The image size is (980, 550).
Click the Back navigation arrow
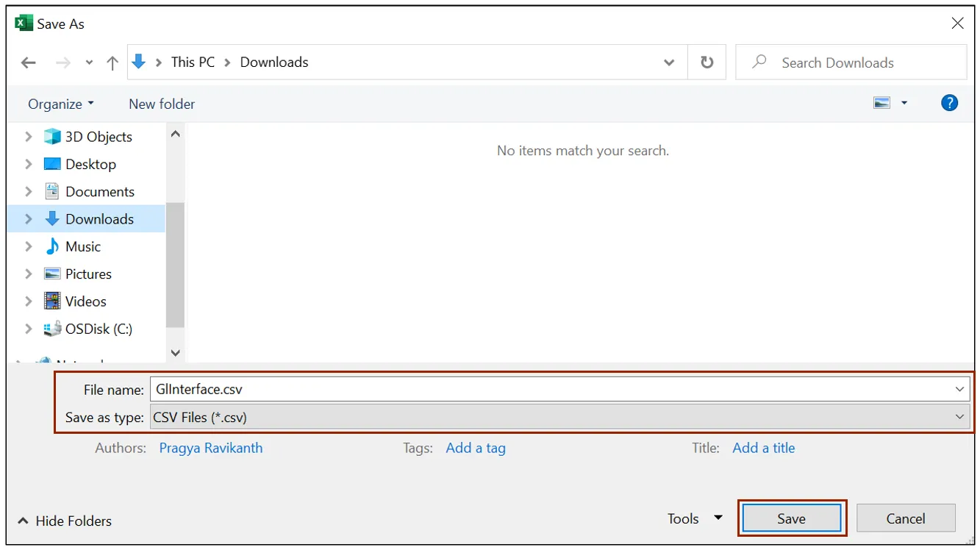[x=29, y=63]
